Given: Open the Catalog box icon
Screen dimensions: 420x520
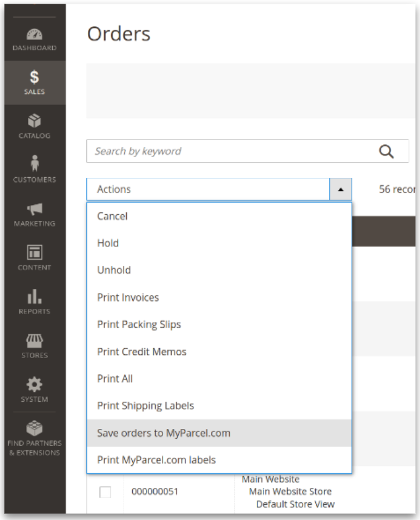Looking at the screenshot, I should coord(35,121).
